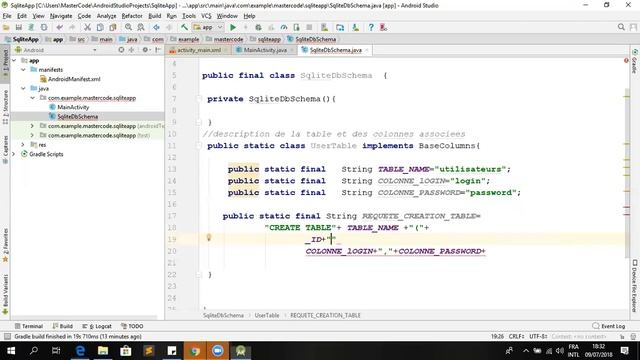This screenshot has width=640, height=360.
Task: Open the Build menu
Action: point(154,16)
